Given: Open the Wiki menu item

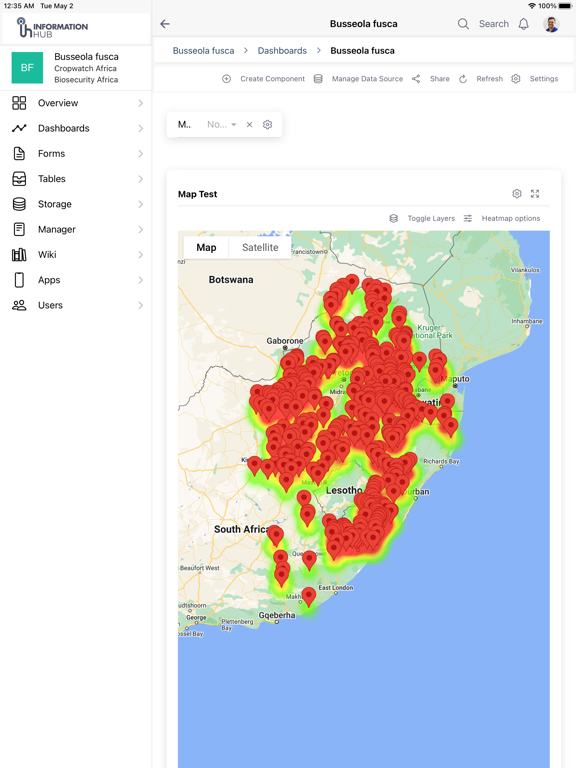Looking at the screenshot, I should coord(76,255).
